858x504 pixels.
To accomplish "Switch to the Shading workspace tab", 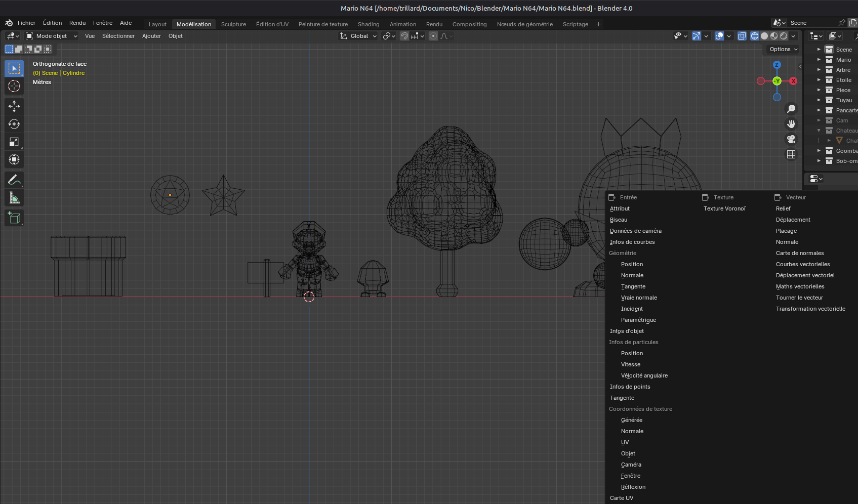I will [369, 24].
